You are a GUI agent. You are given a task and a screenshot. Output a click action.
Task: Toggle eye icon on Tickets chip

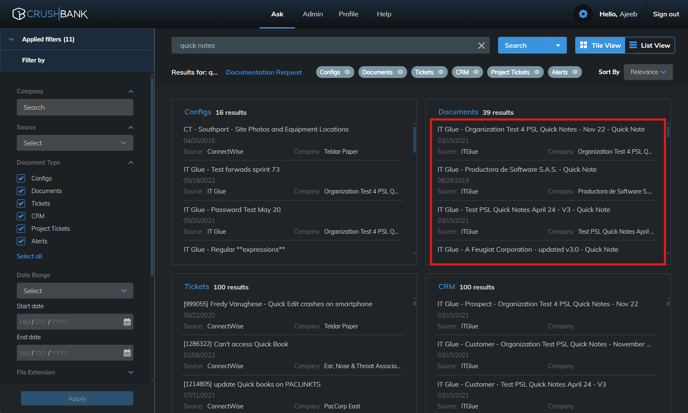[441, 72]
